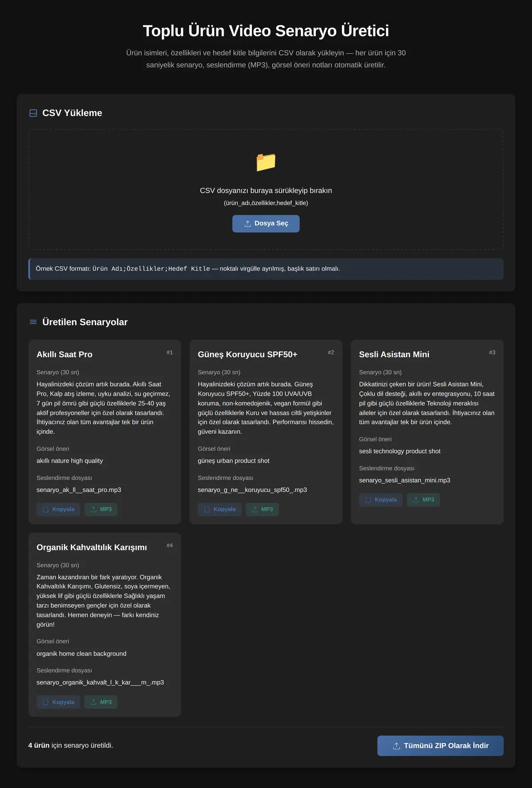Click the yellow folder icon in drop zone
The width and height of the screenshot is (532, 788).
(266, 162)
